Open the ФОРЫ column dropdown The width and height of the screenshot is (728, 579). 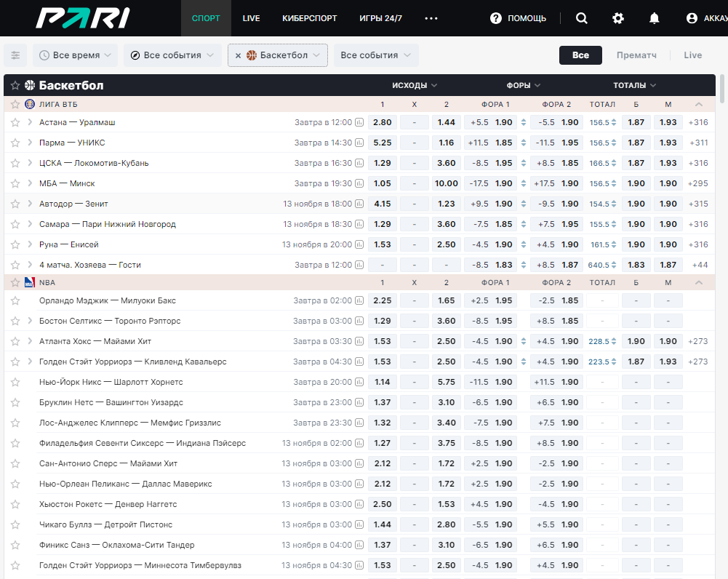point(523,85)
